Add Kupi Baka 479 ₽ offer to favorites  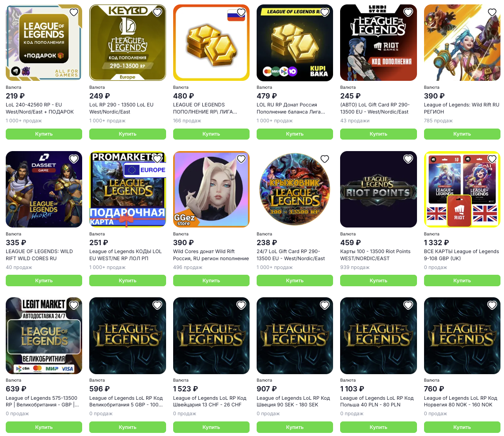point(325,12)
